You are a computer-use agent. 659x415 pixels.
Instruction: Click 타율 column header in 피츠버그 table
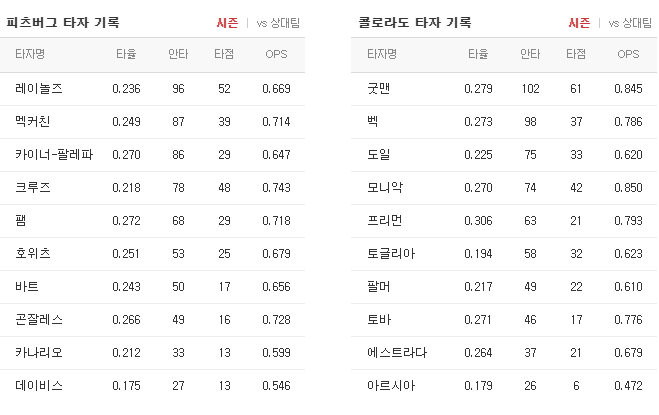click(126, 54)
